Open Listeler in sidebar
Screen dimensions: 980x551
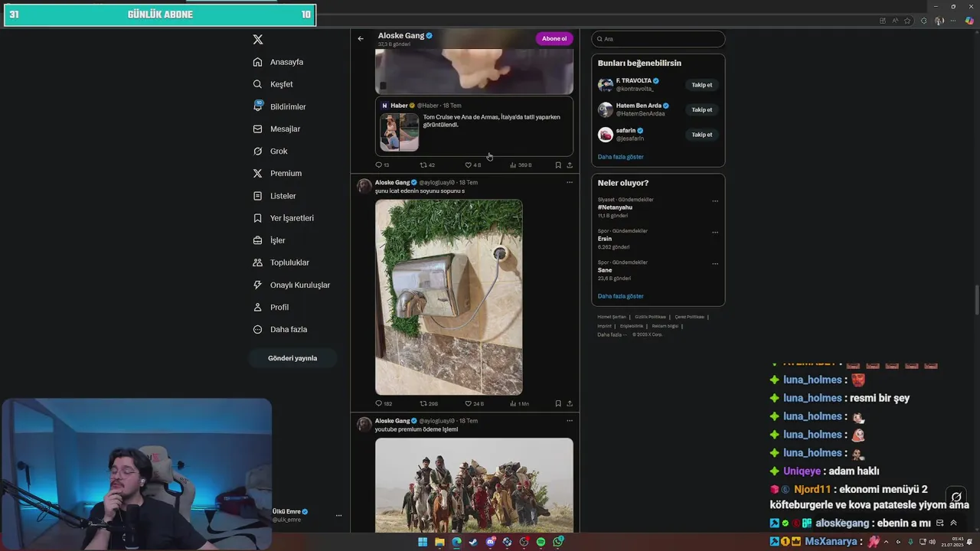[x=275, y=196]
